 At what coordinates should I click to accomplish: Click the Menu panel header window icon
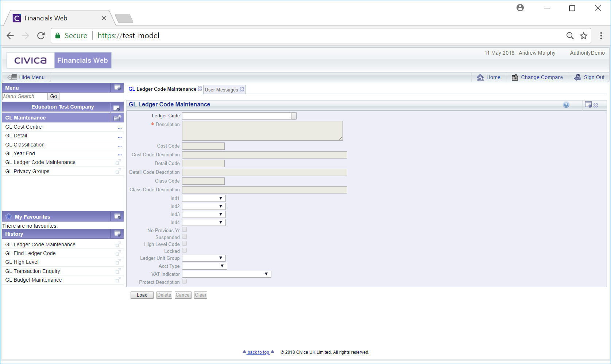(117, 87)
